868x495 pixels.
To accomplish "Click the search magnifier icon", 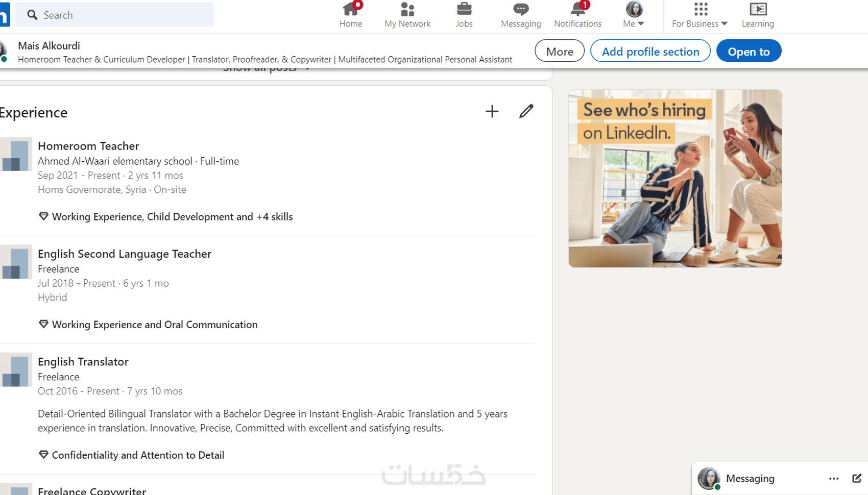I will click(x=32, y=15).
